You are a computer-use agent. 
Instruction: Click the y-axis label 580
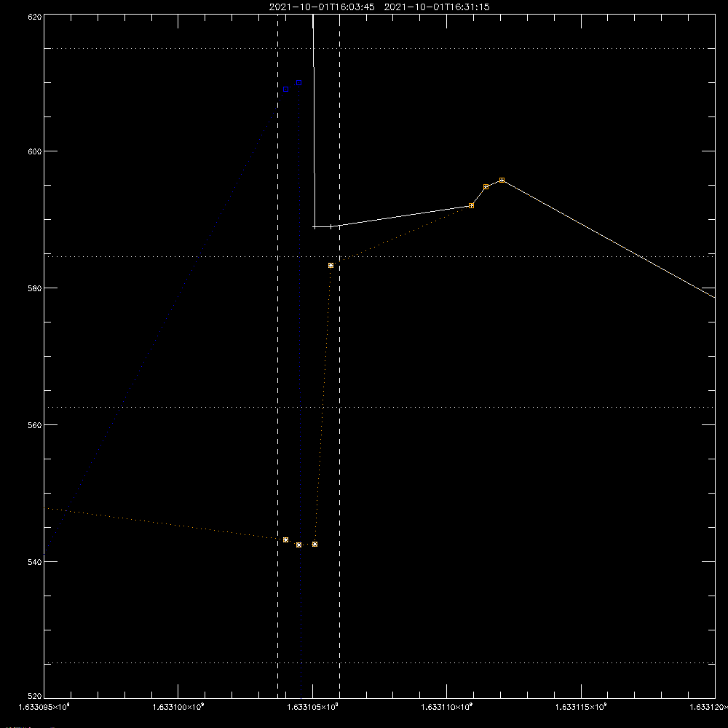35,288
